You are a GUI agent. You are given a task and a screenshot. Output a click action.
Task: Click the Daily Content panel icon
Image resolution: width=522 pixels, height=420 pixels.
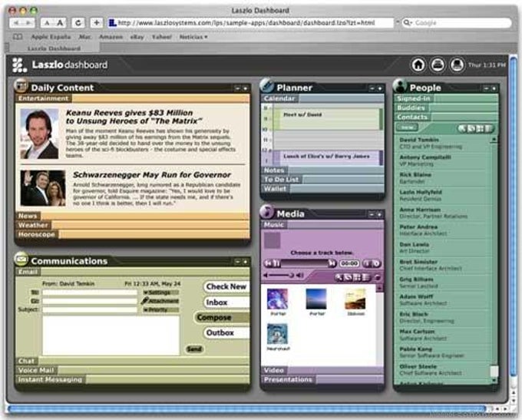click(21, 85)
